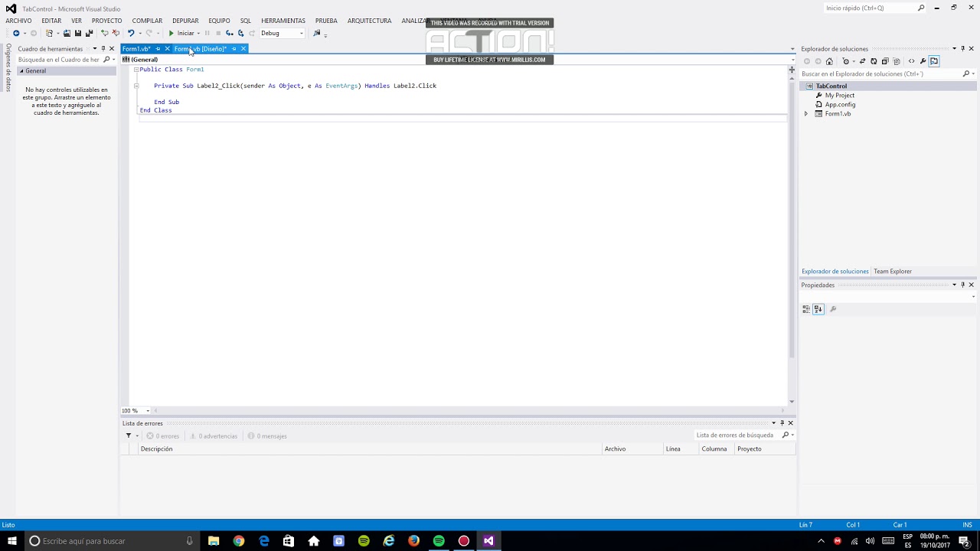Viewport: 980px width, 551px height.
Task: Select App.config in Solution Explorer
Action: [x=840, y=105]
